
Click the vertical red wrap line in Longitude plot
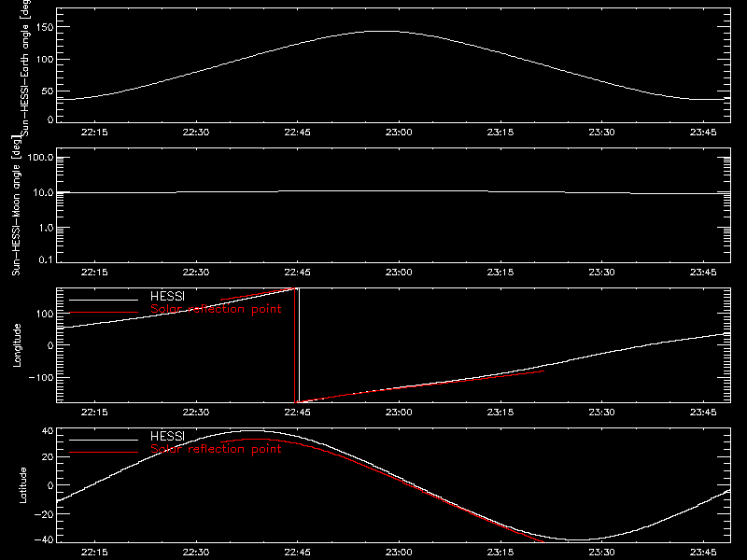(295, 345)
